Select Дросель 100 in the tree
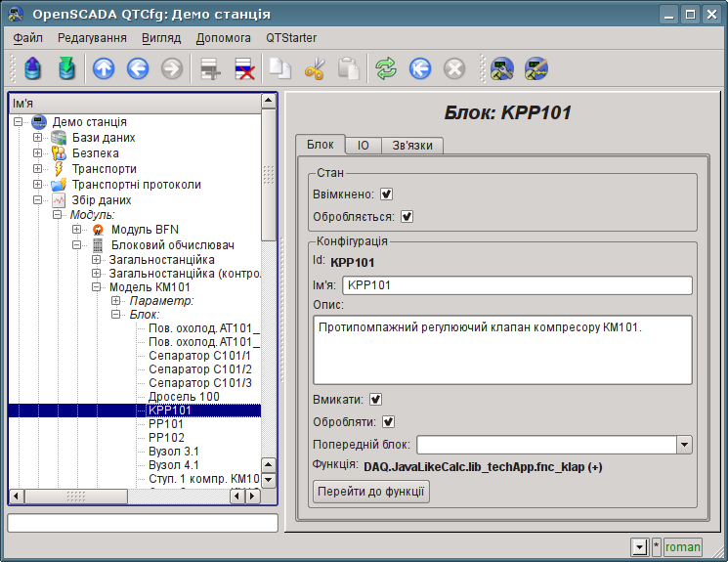The width and height of the screenshot is (728, 562). [184, 397]
